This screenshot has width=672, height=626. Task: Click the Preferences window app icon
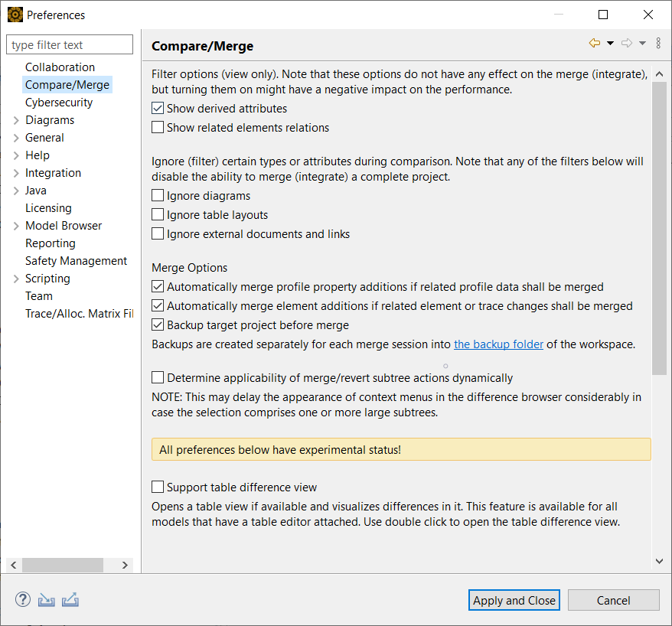pyautogui.click(x=15, y=15)
